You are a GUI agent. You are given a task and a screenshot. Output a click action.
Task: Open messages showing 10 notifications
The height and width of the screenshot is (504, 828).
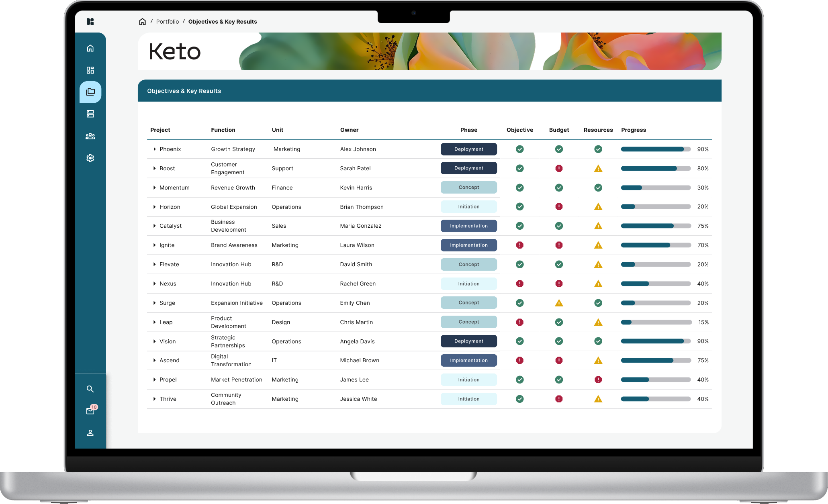click(x=90, y=411)
